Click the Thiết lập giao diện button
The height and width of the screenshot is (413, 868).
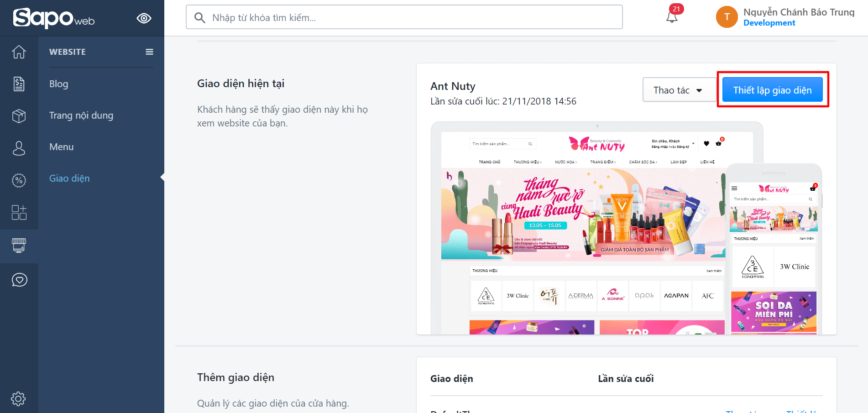772,90
